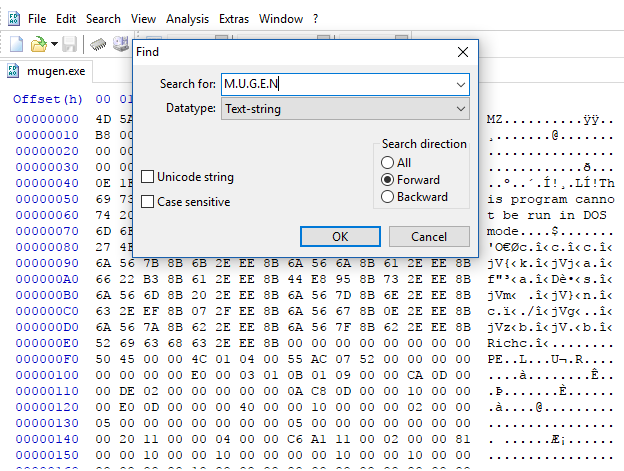This screenshot has height=471, width=624.
Task: Expand the Search for history dropdown arrow
Action: point(461,84)
